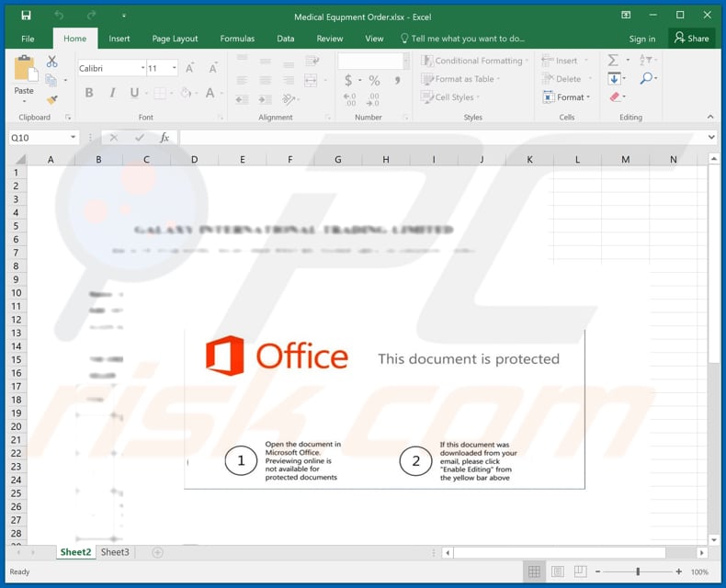Viewport: 726px width, 588px height.
Task: Collapse the ribbon with chevron
Action: coord(710,117)
